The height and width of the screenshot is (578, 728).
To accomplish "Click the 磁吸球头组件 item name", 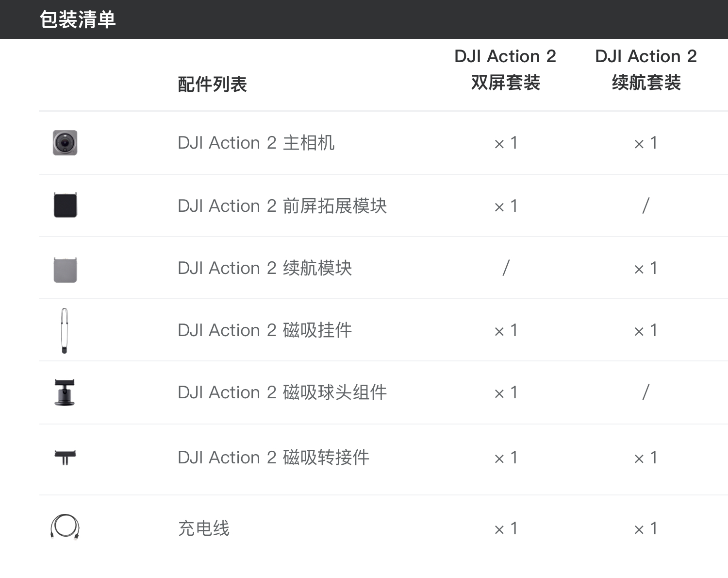I will [282, 392].
